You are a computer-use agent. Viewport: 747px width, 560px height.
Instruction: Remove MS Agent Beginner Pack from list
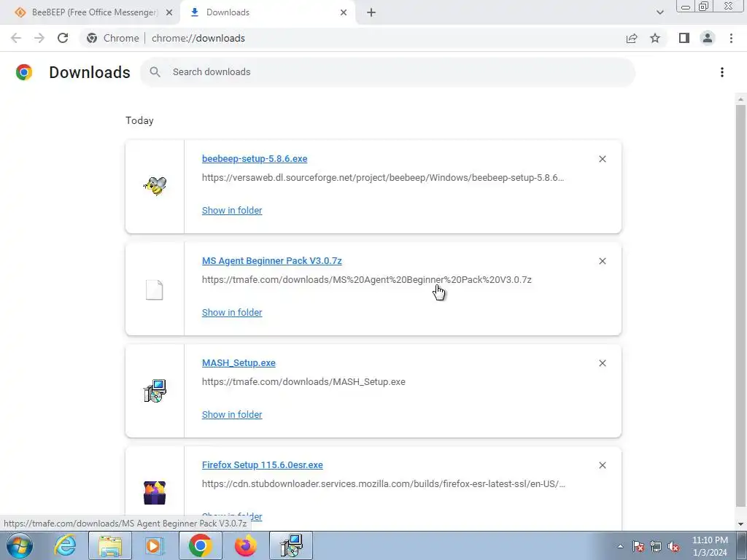point(602,261)
